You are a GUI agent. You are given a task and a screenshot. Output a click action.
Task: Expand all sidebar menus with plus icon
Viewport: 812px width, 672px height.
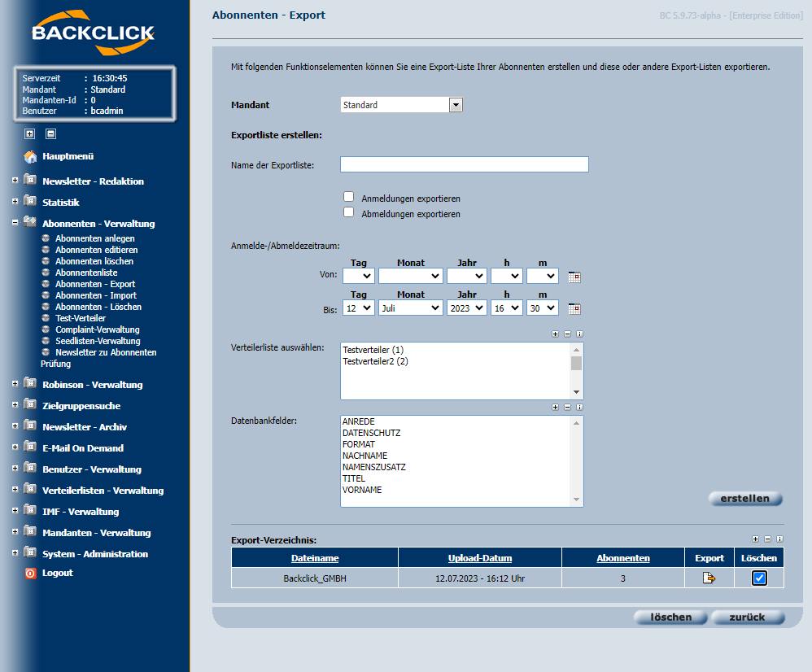[x=30, y=134]
